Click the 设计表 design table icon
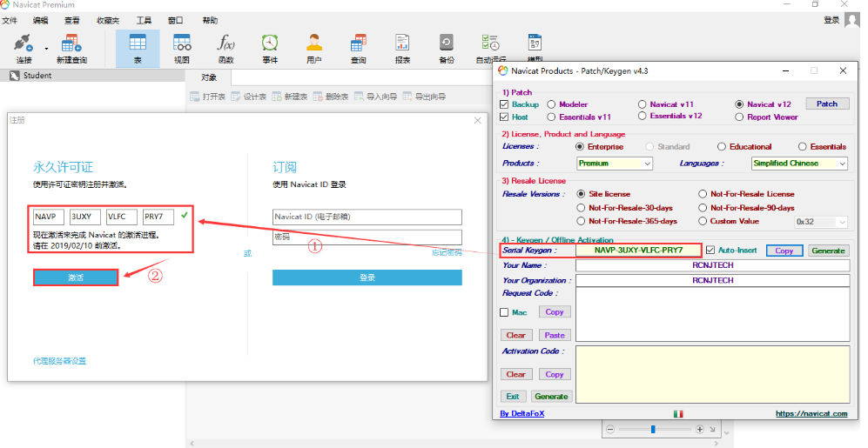 tap(236, 97)
